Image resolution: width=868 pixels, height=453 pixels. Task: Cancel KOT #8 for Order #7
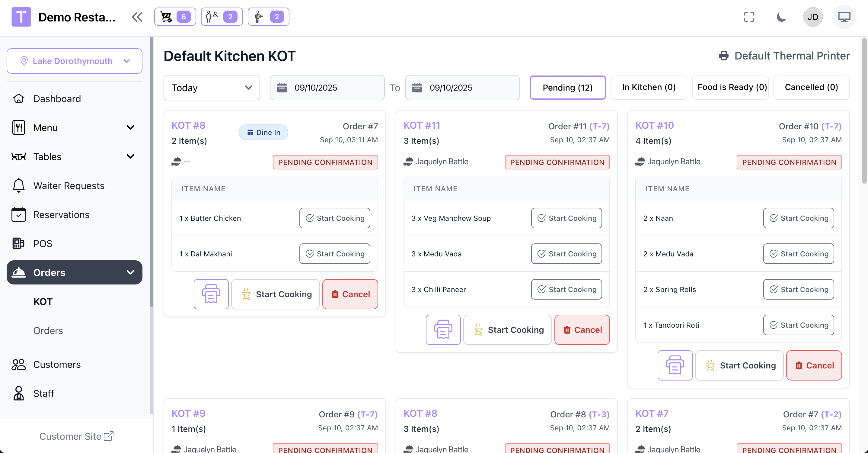(x=350, y=294)
